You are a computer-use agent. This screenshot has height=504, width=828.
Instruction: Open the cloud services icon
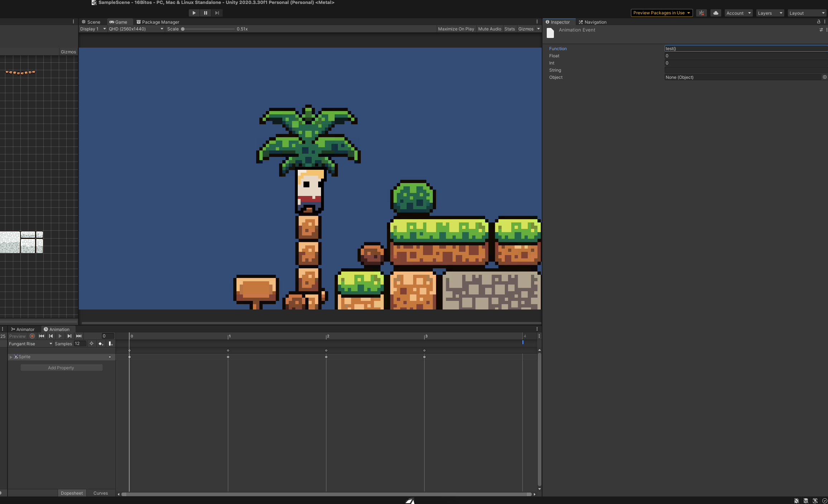(715, 13)
